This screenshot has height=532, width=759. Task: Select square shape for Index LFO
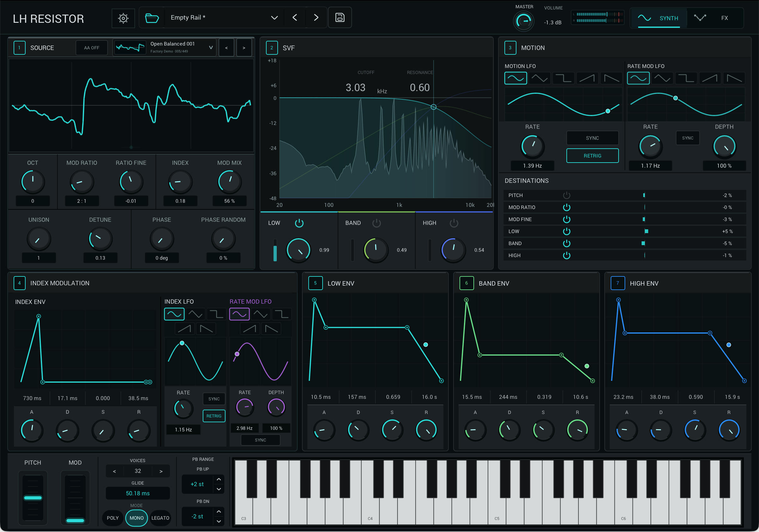point(217,314)
